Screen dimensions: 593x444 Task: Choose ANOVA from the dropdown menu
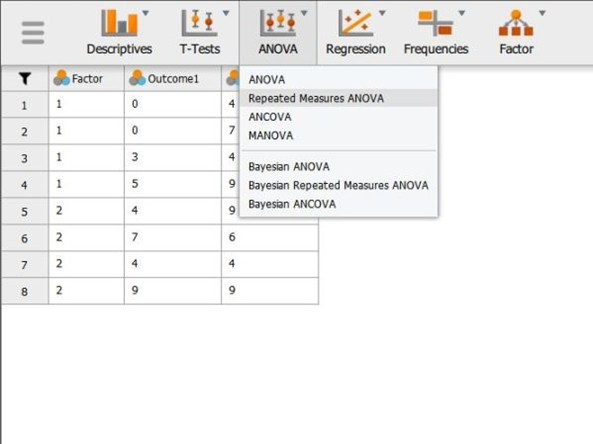coord(339,79)
